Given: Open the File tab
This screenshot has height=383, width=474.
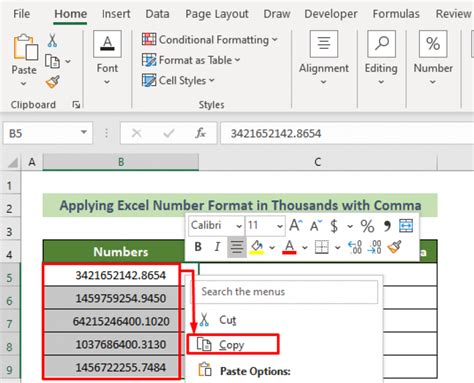Looking at the screenshot, I should click(22, 14).
